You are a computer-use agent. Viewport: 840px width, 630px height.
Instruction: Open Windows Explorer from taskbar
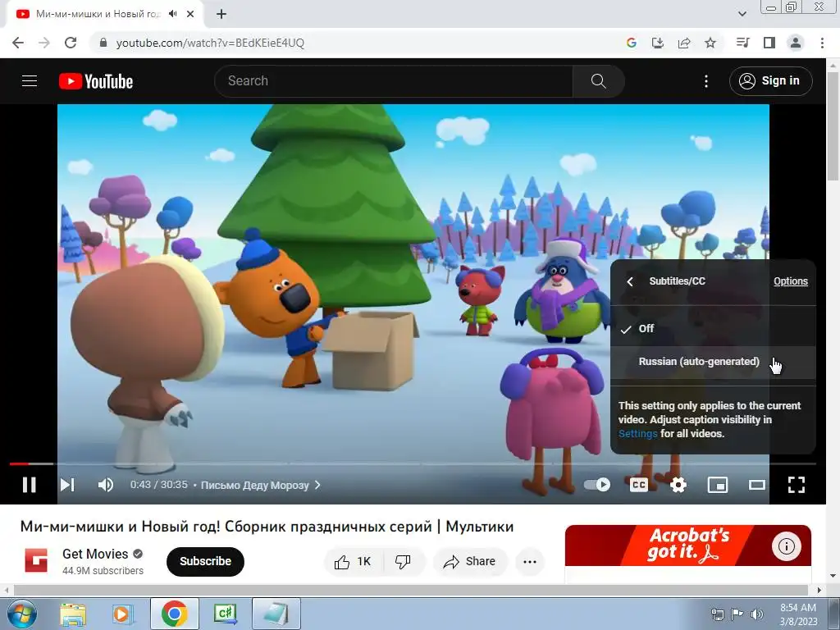(x=73, y=614)
